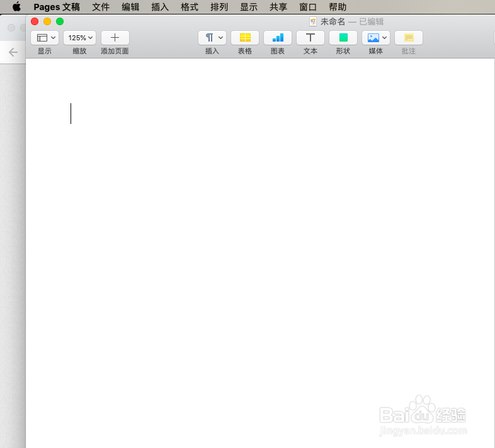Click the 批注 comment icon
Screen dimensions: 495x448
409,38
